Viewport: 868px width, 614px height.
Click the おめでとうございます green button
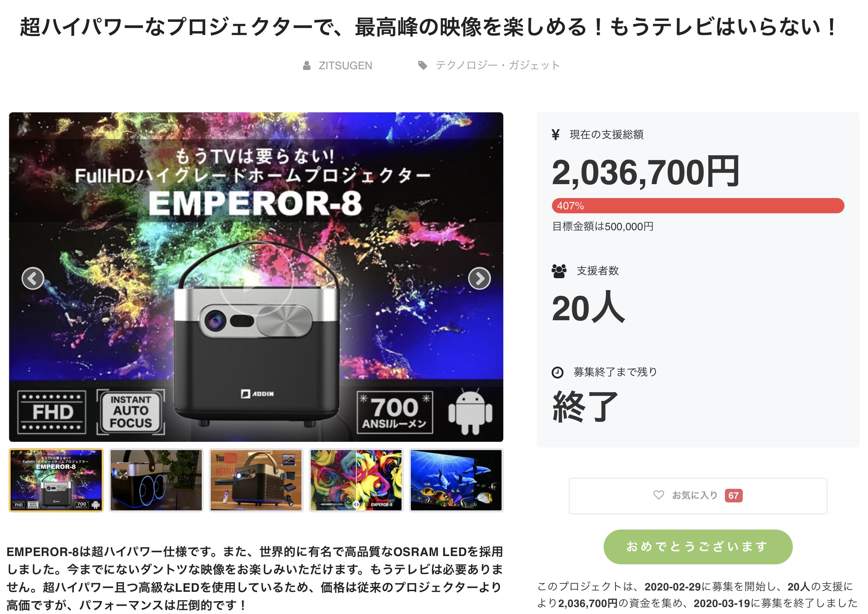click(698, 547)
